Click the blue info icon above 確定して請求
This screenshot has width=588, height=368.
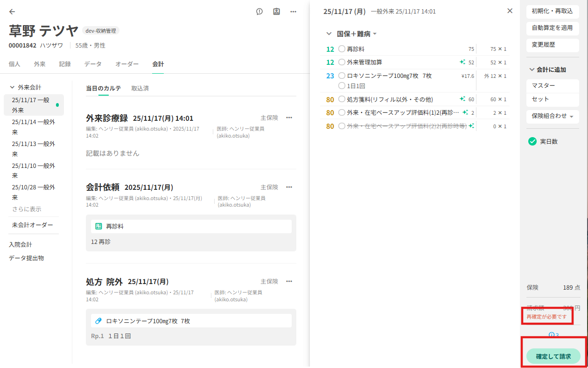tap(552, 334)
